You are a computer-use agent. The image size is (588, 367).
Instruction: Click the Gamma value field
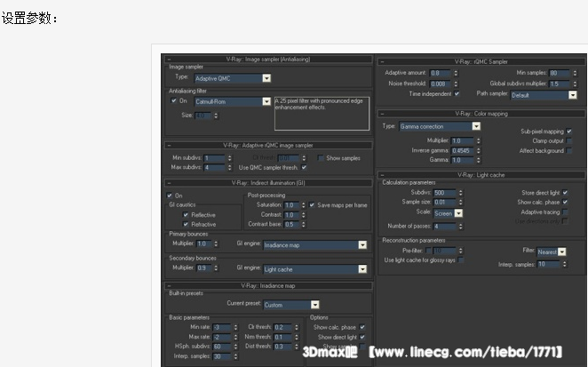(x=463, y=160)
